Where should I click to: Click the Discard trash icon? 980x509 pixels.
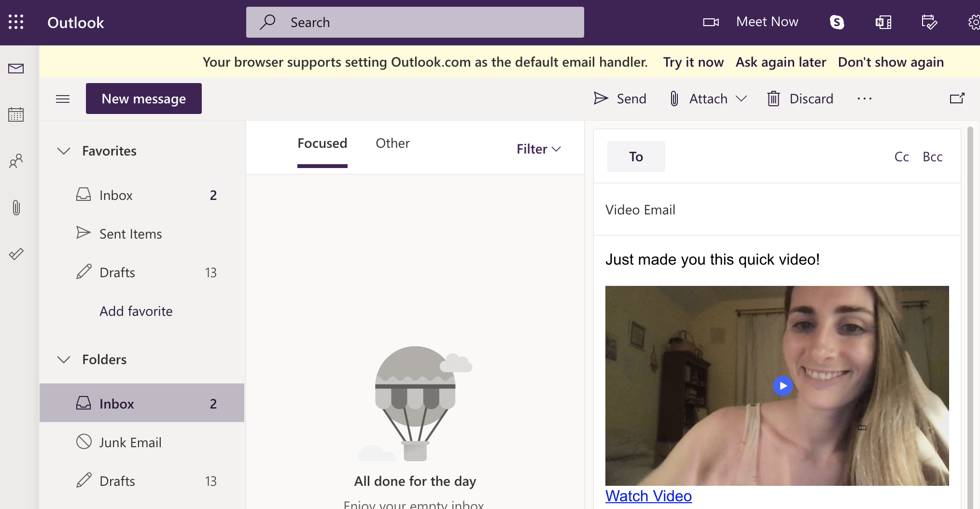click(x=774, y=99)
